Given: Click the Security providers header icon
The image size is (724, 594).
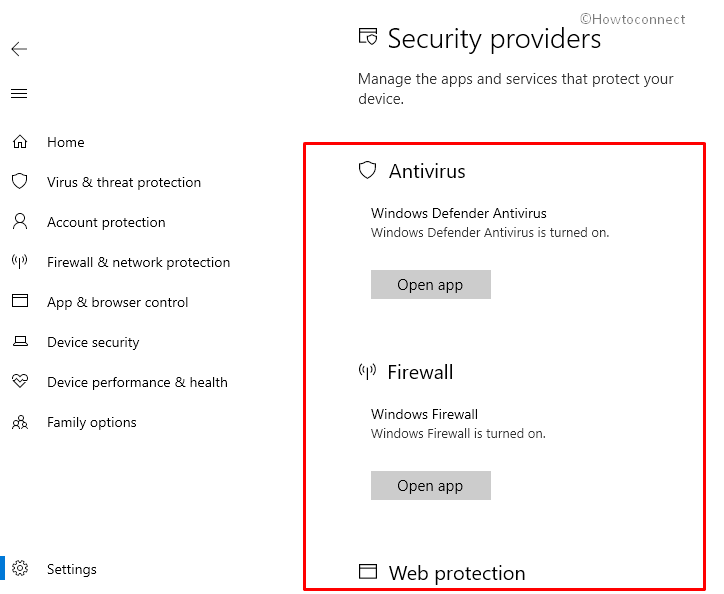Looking at the screenshot, I should click(x=367, y=38).
